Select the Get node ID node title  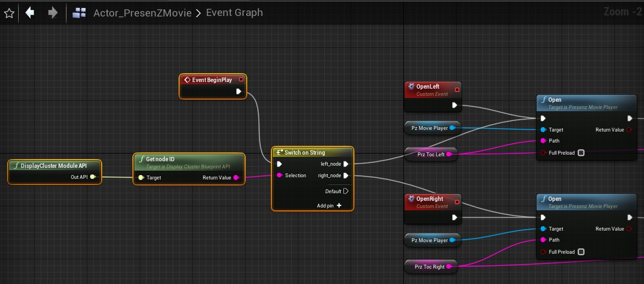click(161, 159)
